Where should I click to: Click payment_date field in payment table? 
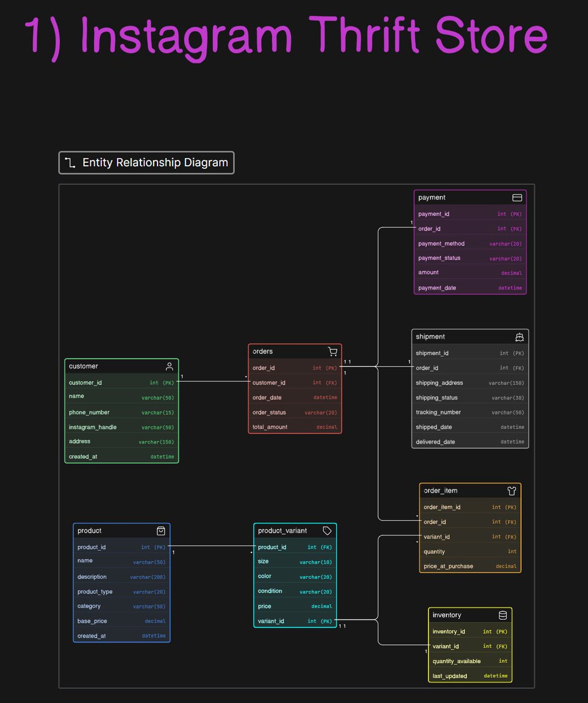pyautogui.click(x=470, y=288)
